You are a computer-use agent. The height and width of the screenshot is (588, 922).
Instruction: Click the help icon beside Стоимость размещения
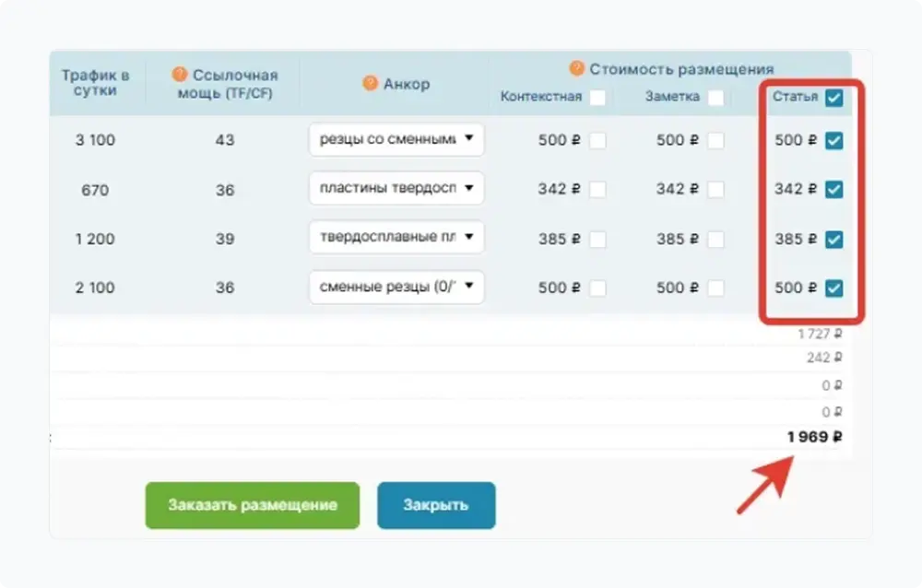(x=577, y=68)
